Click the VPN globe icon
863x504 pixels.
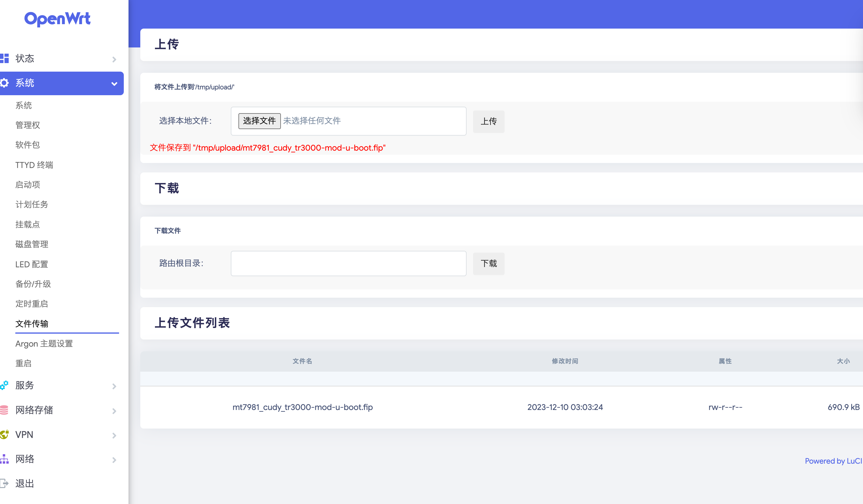pos(4,434)
